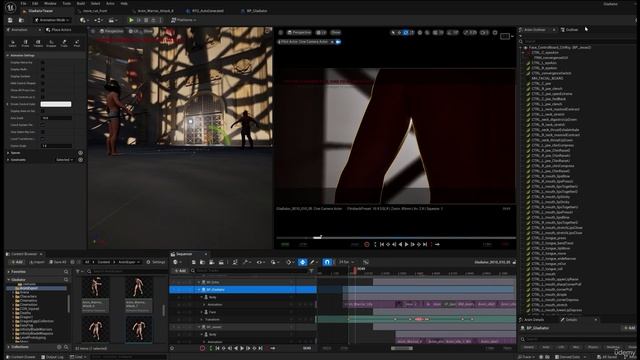Screen dimensions: 640x360
Task: Collapse Face_ControlBoard_CtrlRig root item
Action: coord(521,47)
